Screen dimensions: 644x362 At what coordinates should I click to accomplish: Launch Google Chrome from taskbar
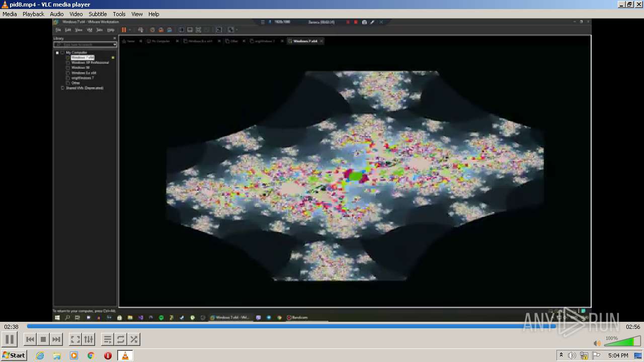[91, 355]
